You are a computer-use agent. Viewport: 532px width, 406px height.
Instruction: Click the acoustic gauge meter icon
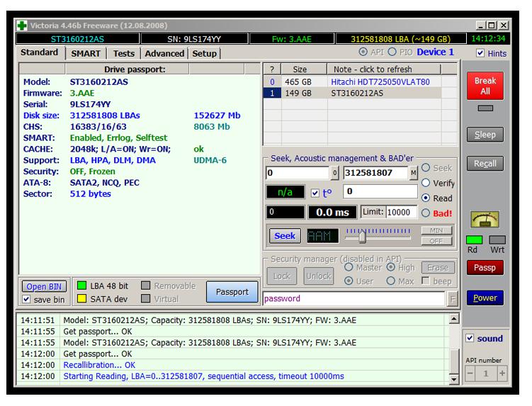point(485,219)
